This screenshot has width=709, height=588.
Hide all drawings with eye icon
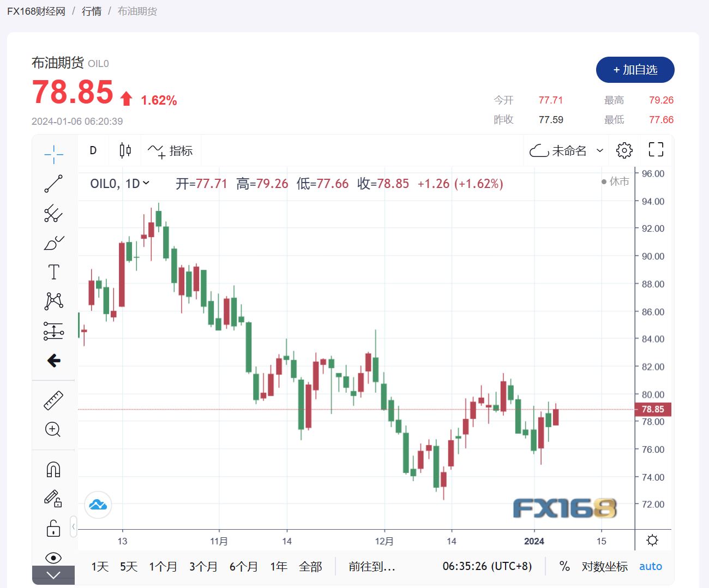(53, 557)
